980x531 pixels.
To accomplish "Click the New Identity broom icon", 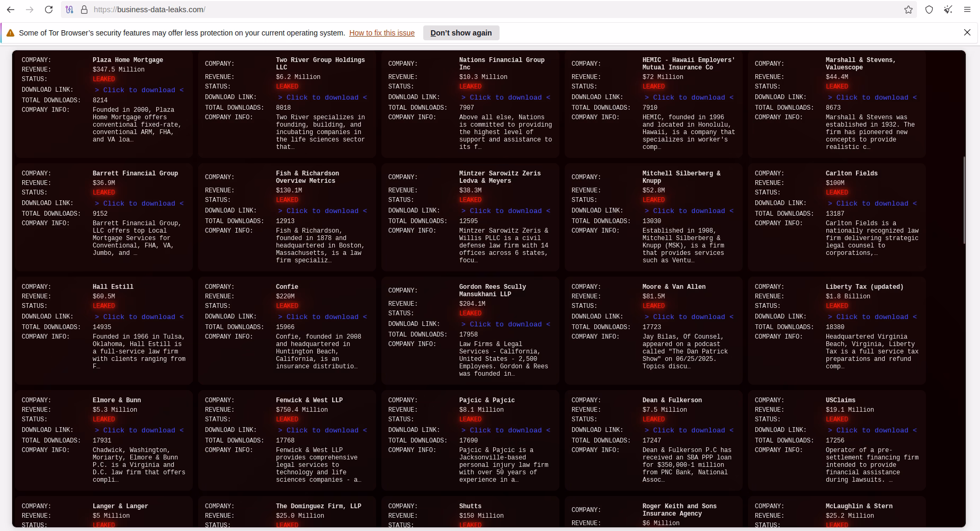I will 948,10.
